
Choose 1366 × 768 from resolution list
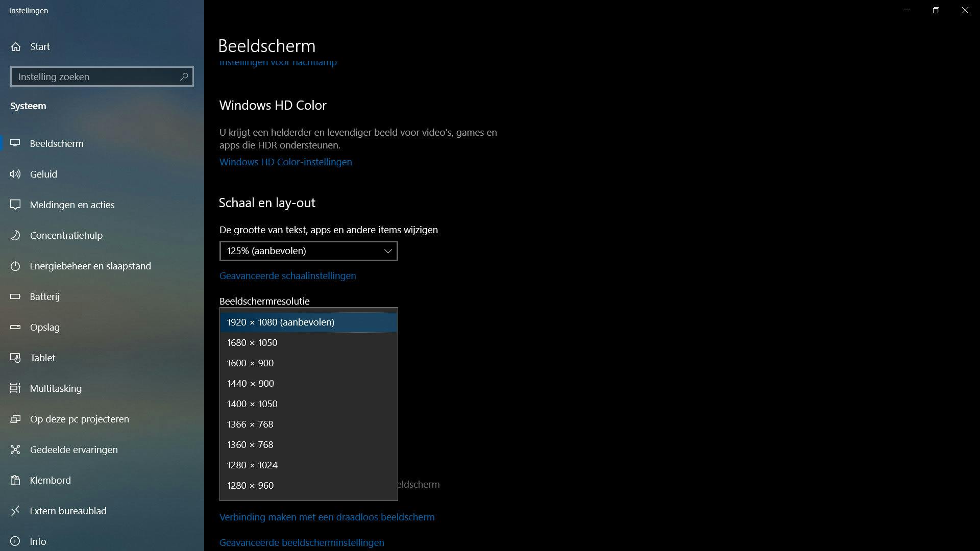250,424
